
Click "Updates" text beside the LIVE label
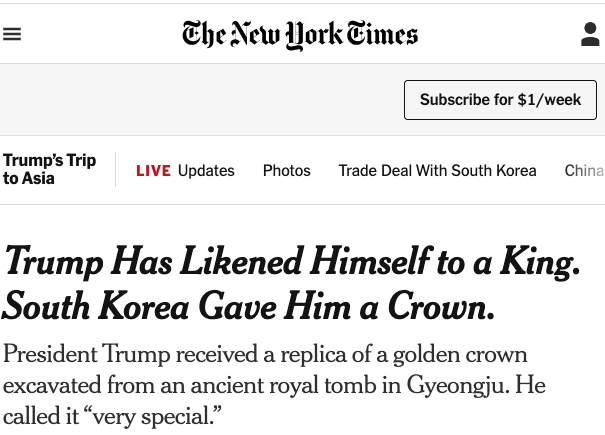[x=206, y=171]
